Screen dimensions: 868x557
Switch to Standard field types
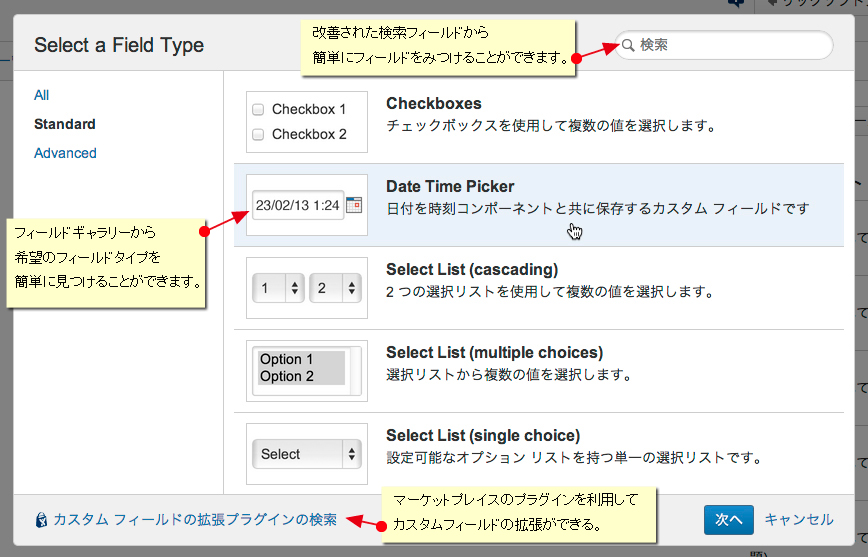[x=65, y=124]
